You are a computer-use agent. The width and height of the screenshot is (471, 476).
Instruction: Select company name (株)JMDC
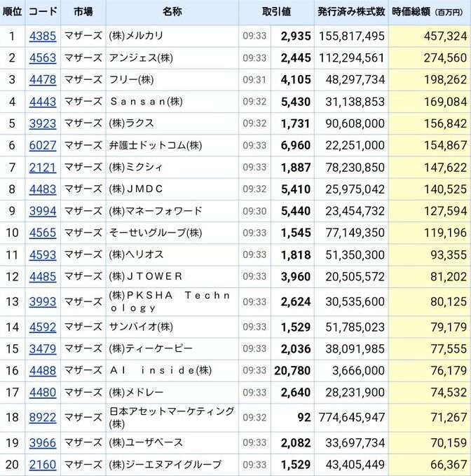136,189
